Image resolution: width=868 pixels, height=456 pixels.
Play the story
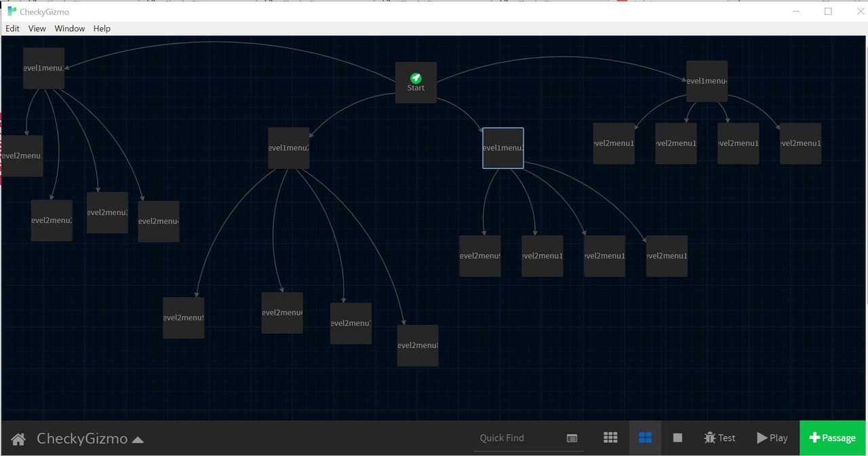click(x=772, y=438)
